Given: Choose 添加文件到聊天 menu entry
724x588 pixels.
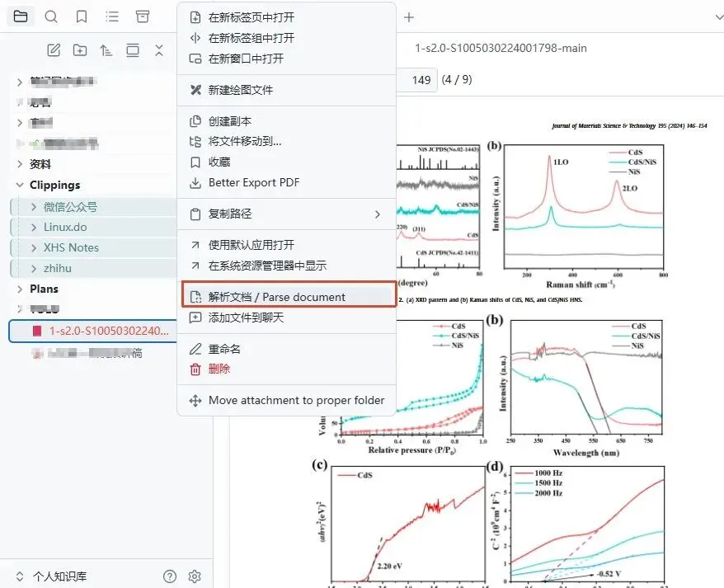Looking at the screenshot, I should [x=286, y=318].
